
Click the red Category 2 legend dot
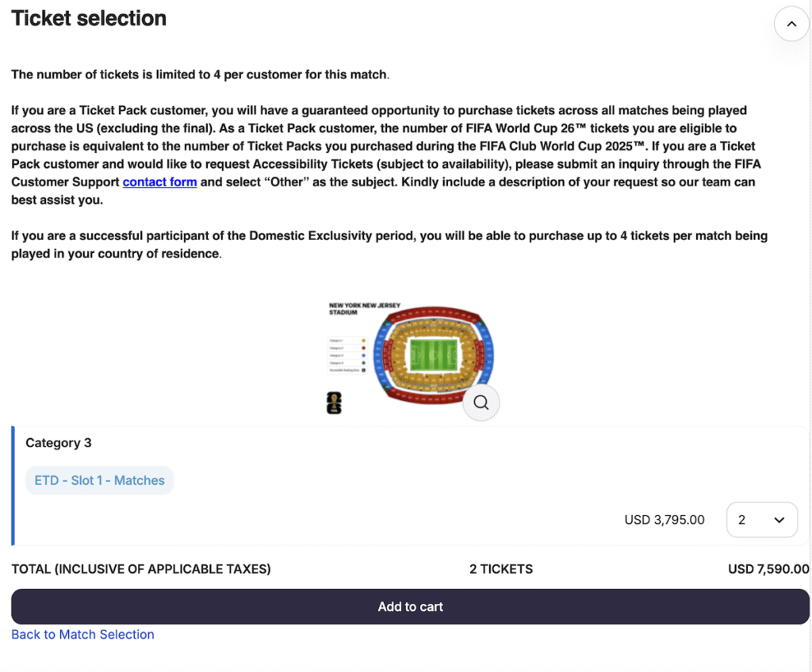[363, 348]
